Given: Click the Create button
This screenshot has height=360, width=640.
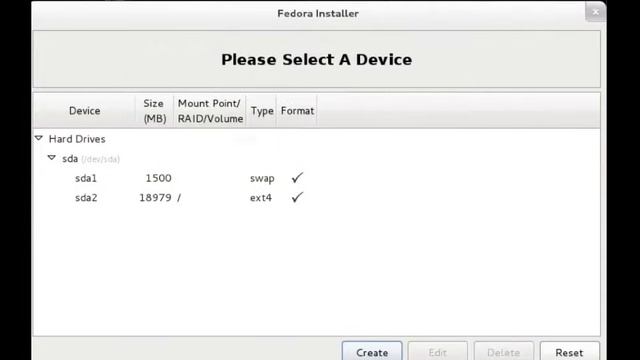Looking at the screenshot, I should (372, 352).
